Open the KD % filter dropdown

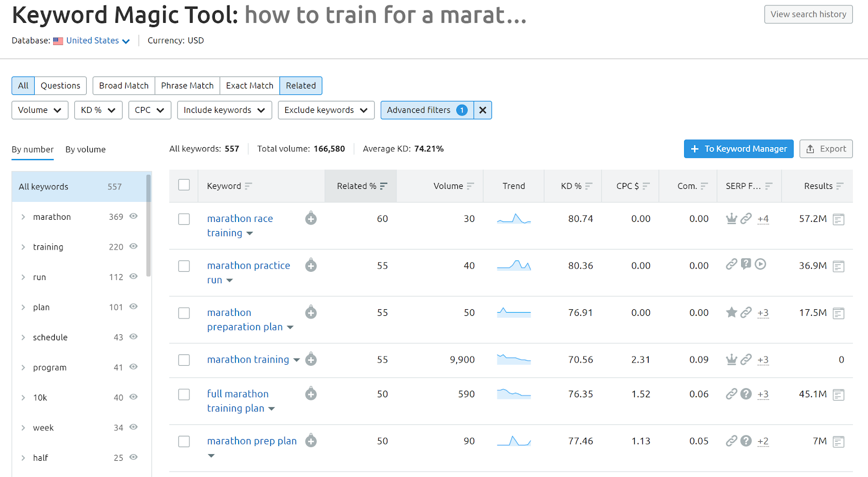coord(98,110)
